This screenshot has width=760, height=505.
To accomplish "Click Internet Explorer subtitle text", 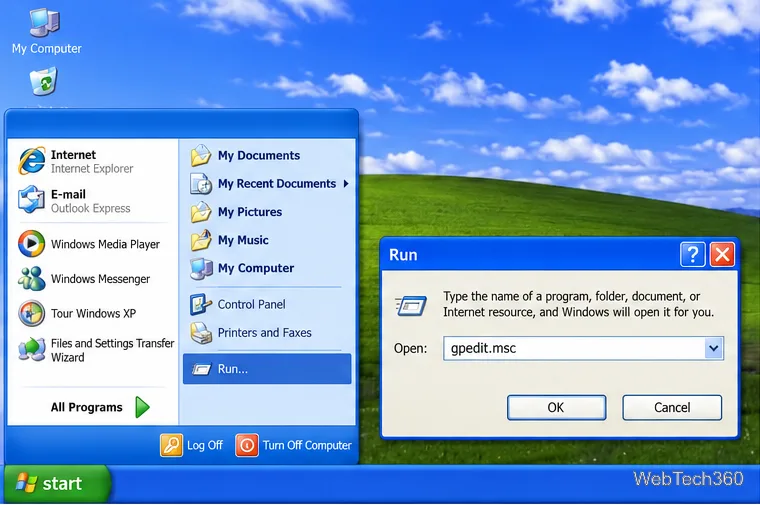I will [92, 169].
